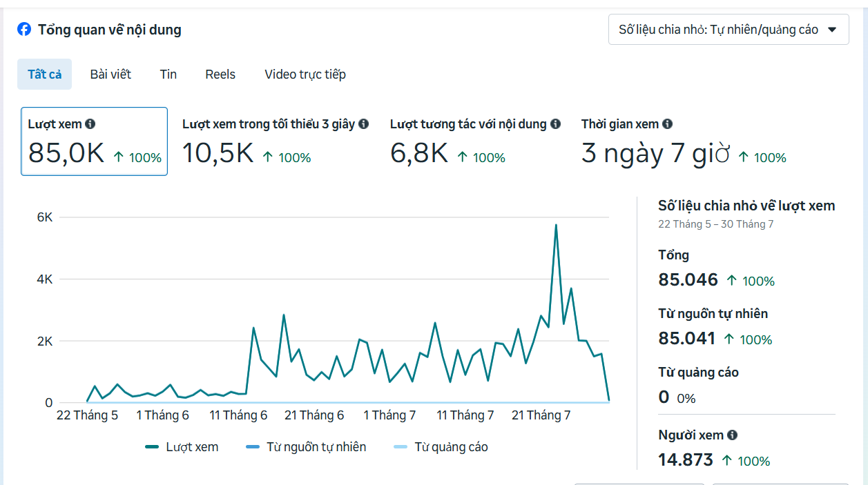
Task: Select the date range 22 Tháng 5 – 30 Tháng 7
Action: [x=715, y=224]
